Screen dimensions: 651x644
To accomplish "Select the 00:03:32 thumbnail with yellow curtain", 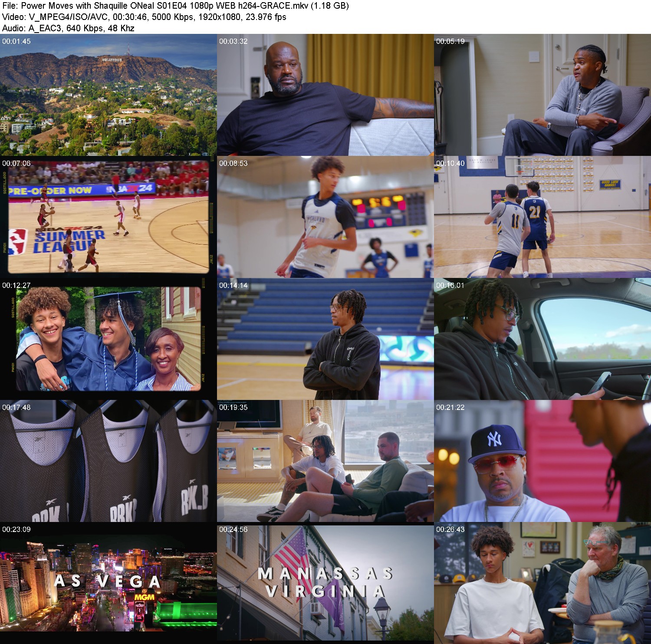I will coord(325,95).
